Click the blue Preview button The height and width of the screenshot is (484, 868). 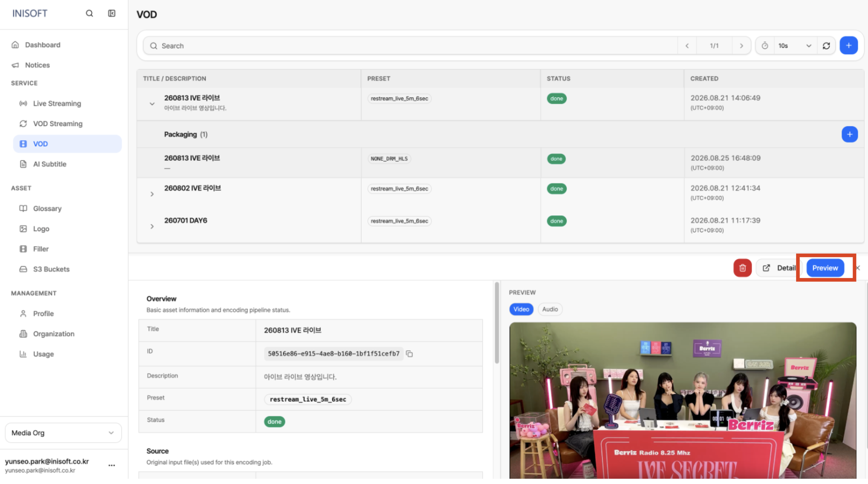(825, 268)
